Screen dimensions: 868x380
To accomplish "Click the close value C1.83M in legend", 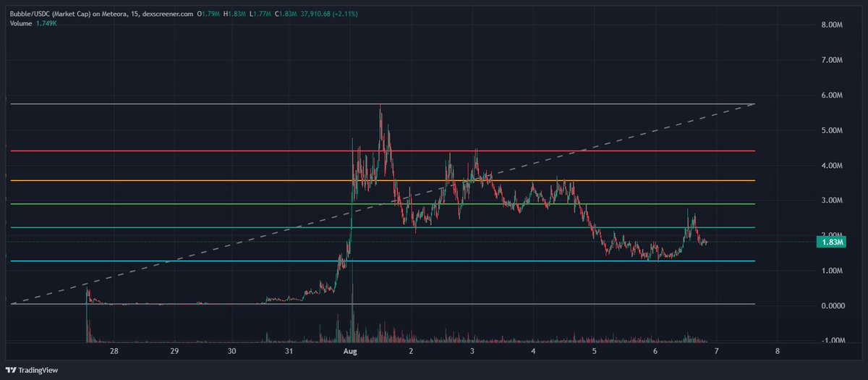I will click(287, 13).
